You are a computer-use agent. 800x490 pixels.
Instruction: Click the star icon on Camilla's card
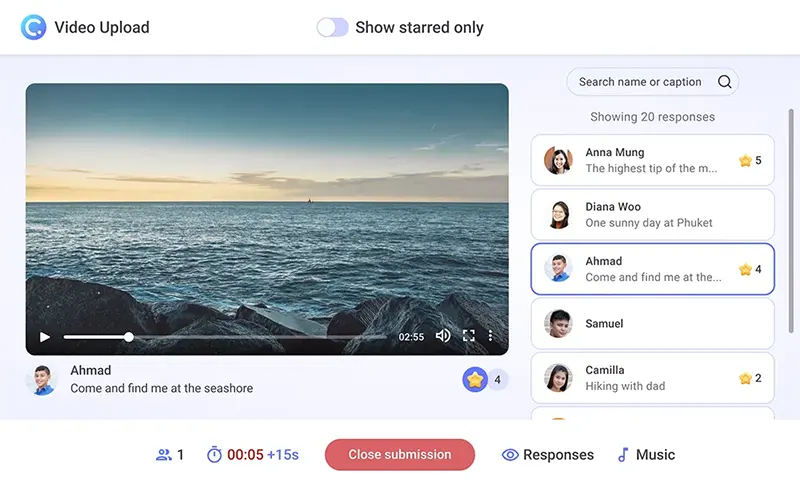745,378
